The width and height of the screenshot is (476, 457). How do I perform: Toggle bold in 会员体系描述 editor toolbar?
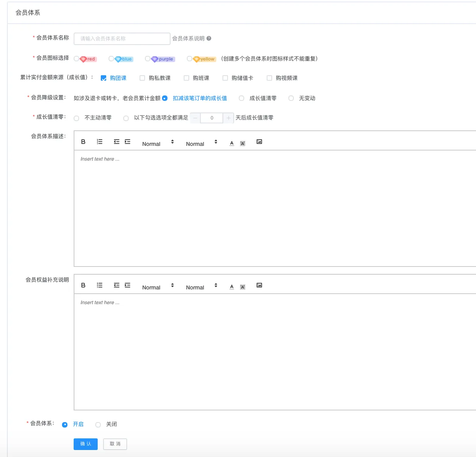tap(83, 142)
